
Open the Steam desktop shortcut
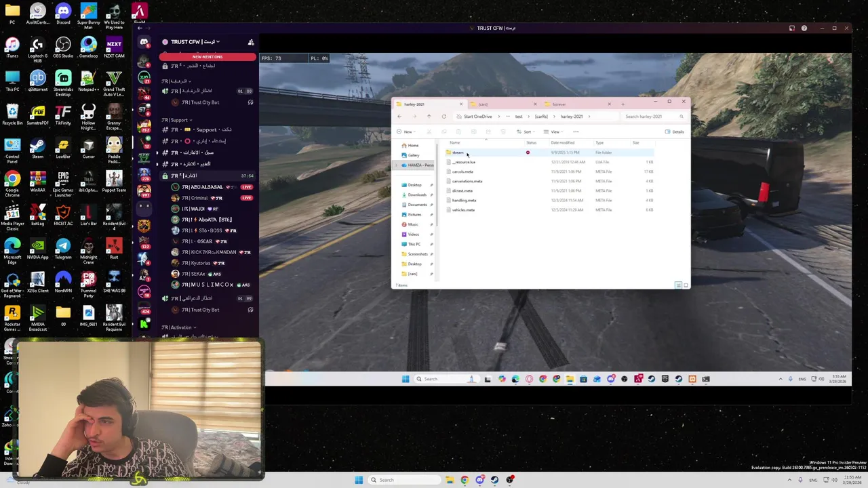point(37,148)
